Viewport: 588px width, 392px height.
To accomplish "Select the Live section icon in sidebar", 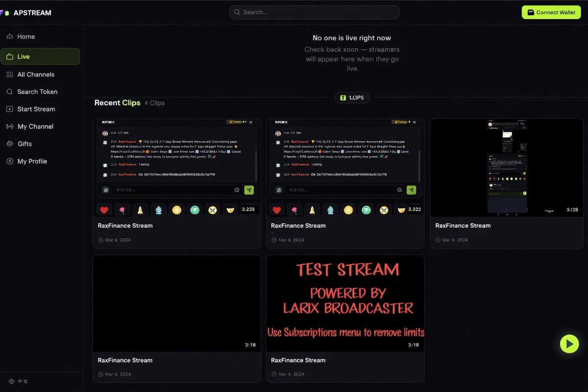I will 9,56.
